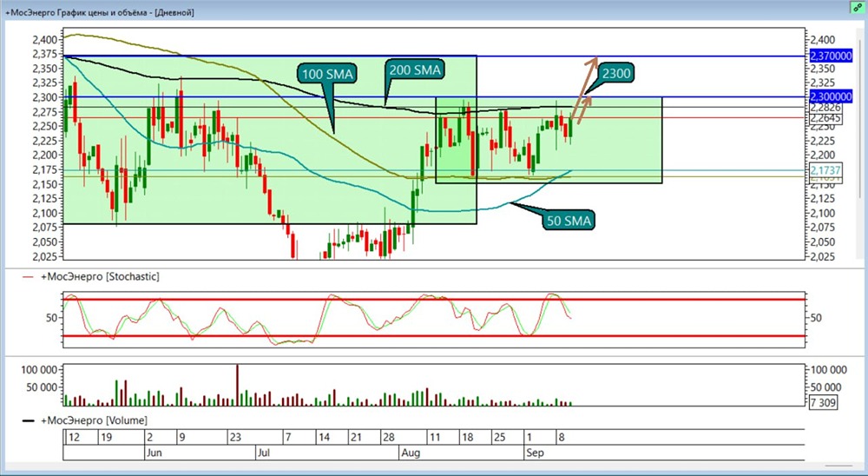Click '2,100' on the right price axis
Viewport: 868px width, 476px height.
[x=822, y=214]
